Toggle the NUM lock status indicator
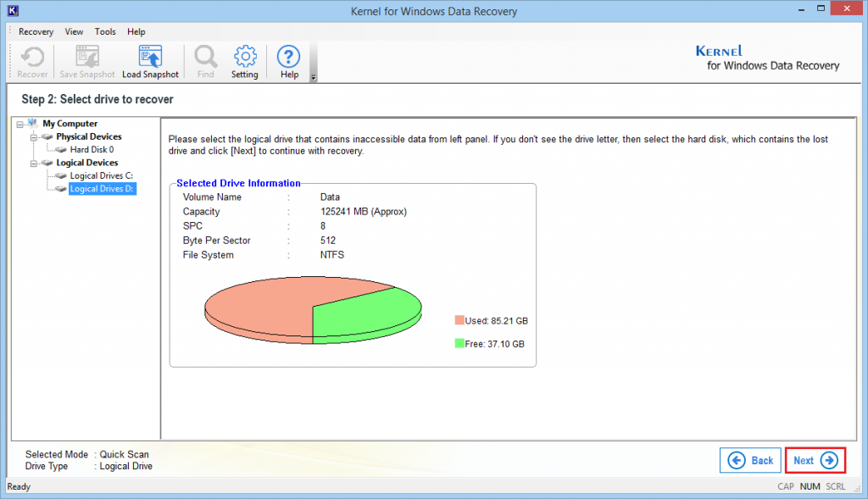 click(810, 486)
